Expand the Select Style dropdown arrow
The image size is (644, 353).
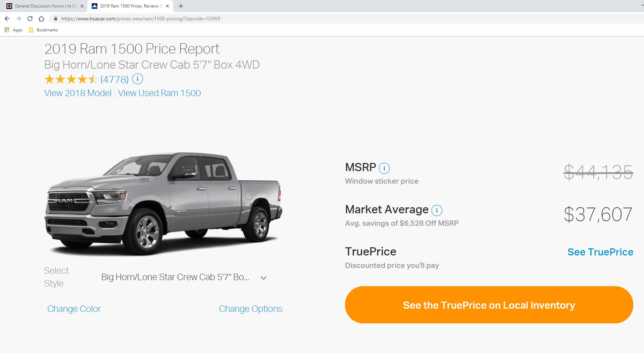[x=264, y=278]
